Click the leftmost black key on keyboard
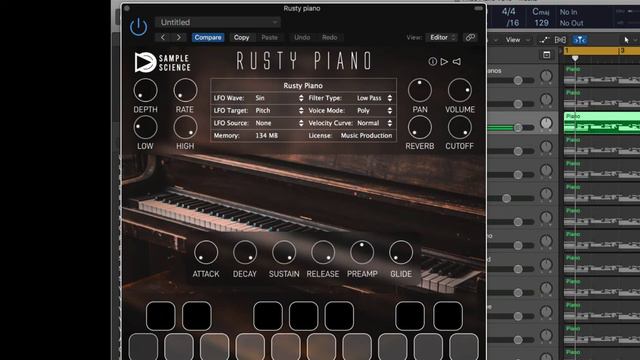The height and width of the screenshot is (360, 640). 160,316
